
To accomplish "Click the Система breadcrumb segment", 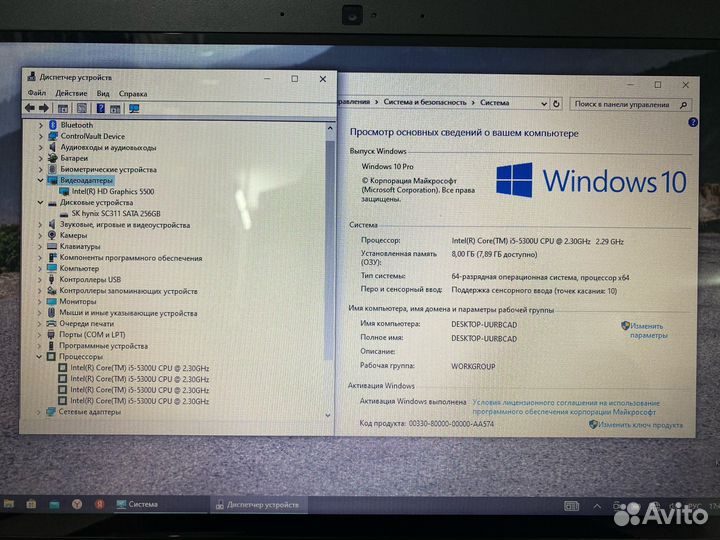I will (495, 103).
